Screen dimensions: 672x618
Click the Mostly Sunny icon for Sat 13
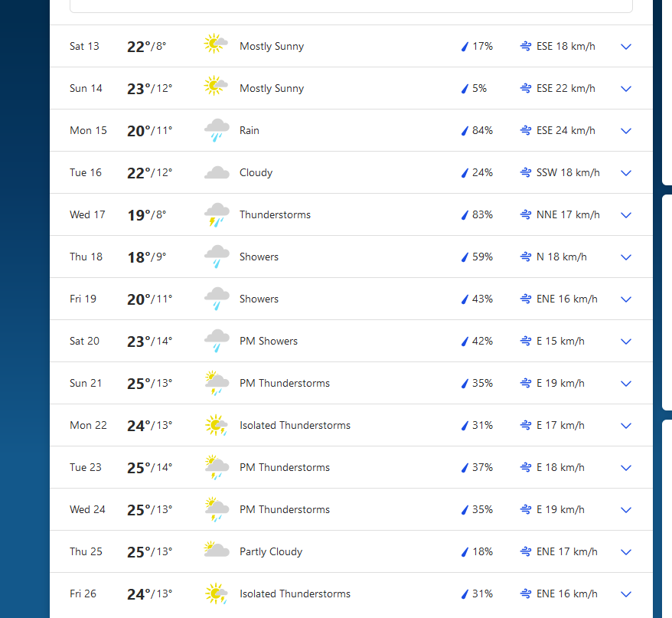click(216, 44)
